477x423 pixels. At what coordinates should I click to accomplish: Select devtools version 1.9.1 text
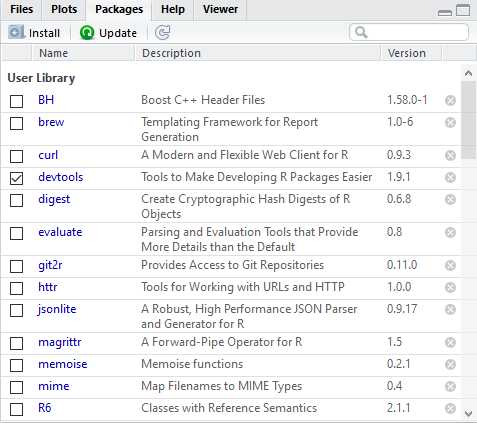point(399,177)
